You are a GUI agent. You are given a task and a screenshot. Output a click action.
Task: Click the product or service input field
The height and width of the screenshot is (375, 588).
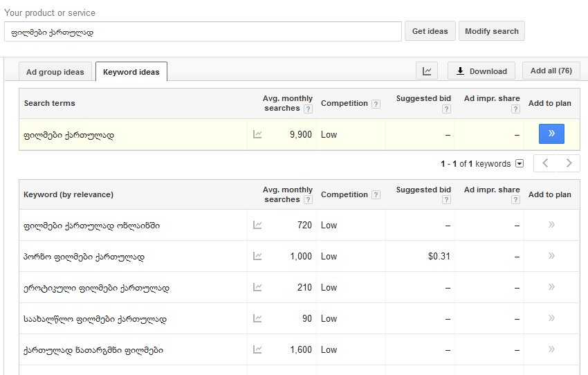[202, 32]
